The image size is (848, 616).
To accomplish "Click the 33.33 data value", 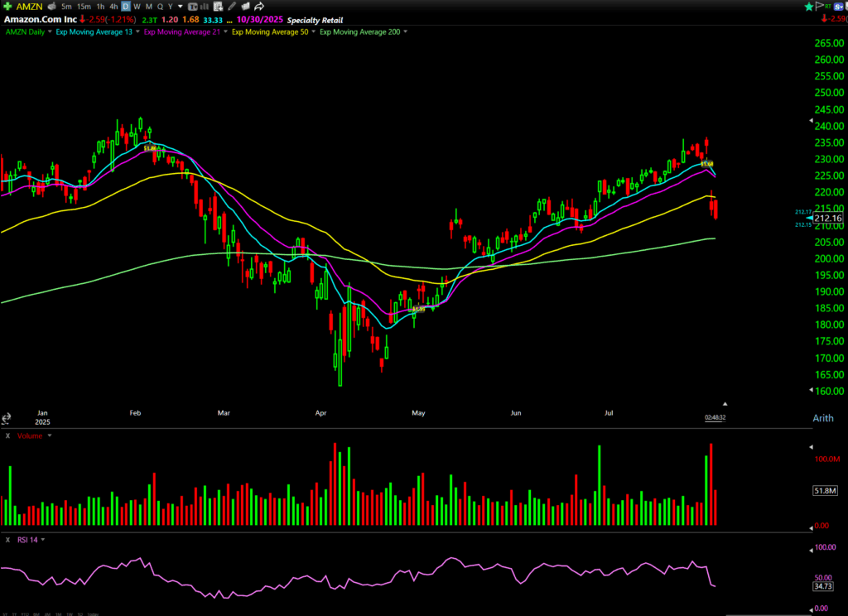I will coord(213,20).
